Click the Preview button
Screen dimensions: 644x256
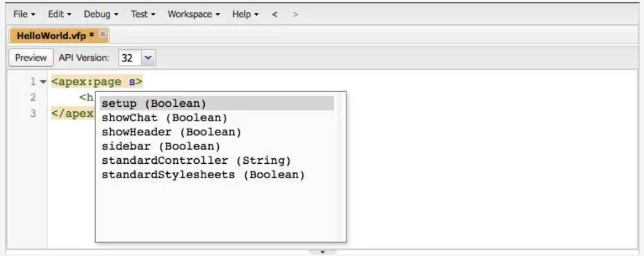pos(31,58)
